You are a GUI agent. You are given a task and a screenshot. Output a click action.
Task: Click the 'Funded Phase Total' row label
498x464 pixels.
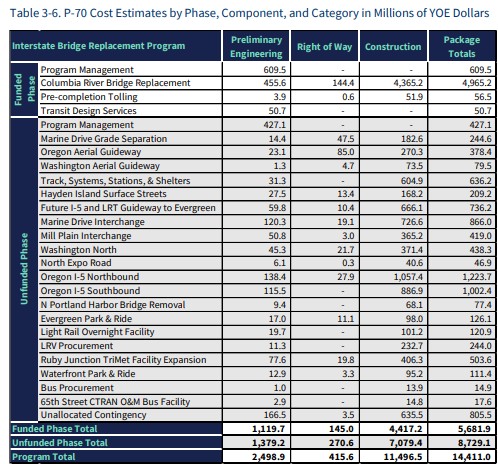(x=54, y=429)
